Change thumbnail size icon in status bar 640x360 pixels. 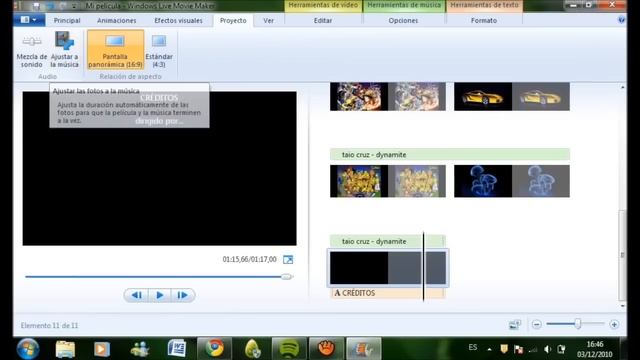[x=515, y=324]
